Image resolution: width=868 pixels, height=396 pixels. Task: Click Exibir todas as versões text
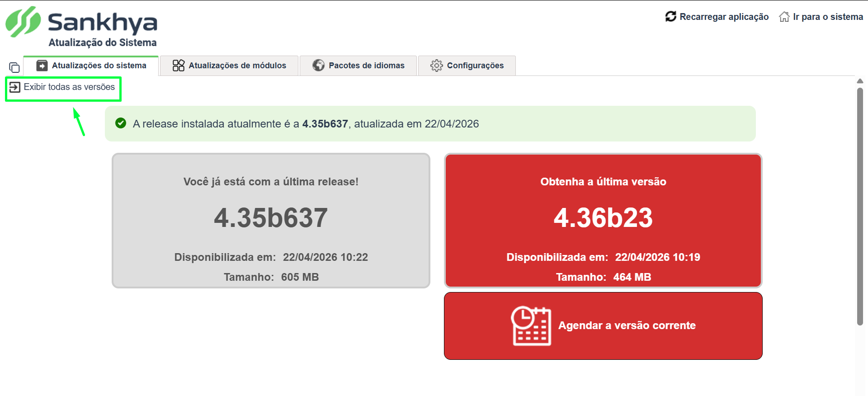69,87
